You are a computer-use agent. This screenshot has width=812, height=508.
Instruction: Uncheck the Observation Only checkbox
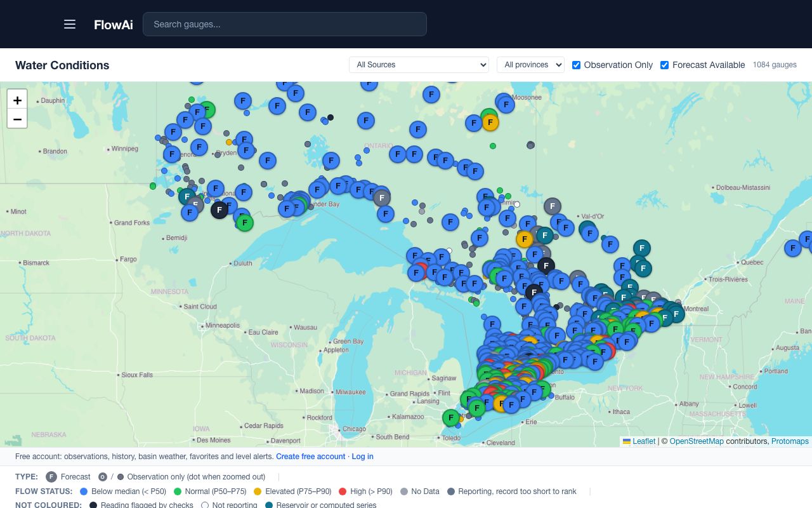(x=576, y=65)
